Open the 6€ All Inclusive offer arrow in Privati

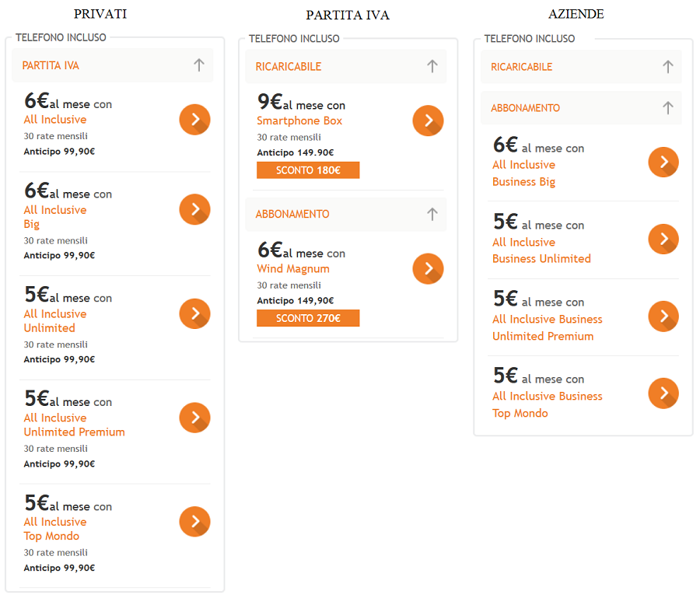pos(194,120)
